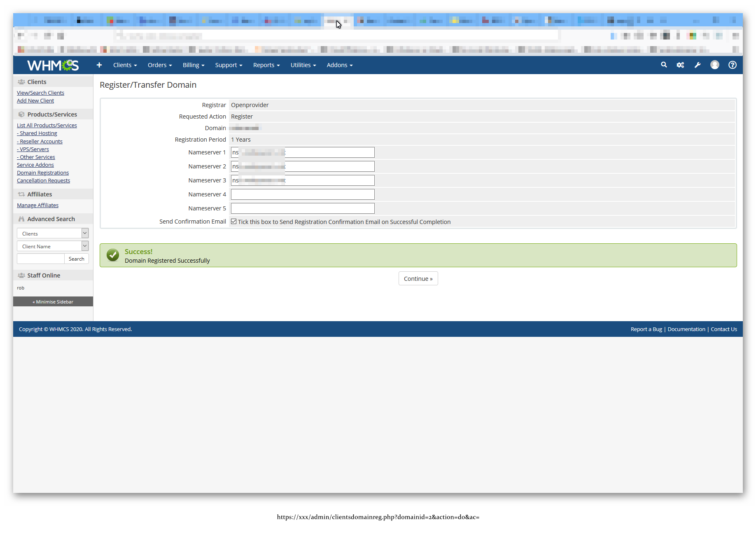Expand the Billing navigation dropdown
The image size is (756, 539).
[x=193, y=65]
